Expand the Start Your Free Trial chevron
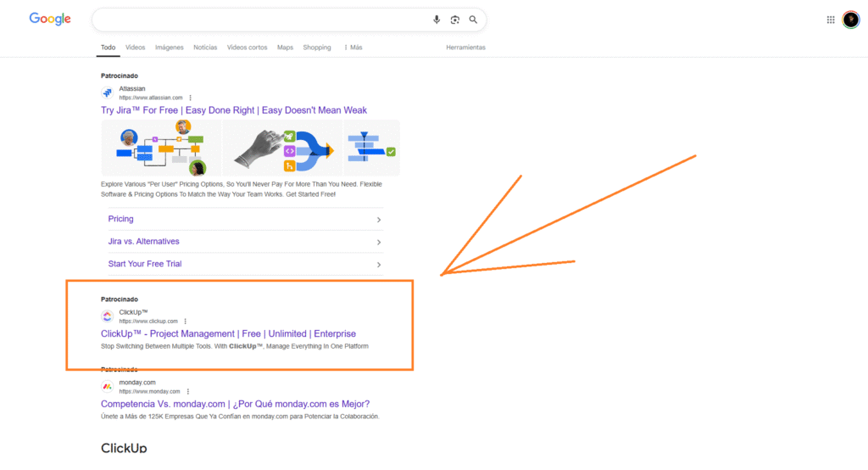Viewport: 868px width, 470px height. point(379,265)
